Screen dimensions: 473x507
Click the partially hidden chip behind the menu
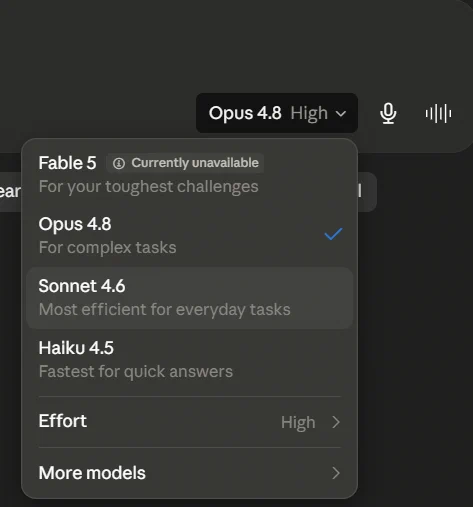(10, 192)
